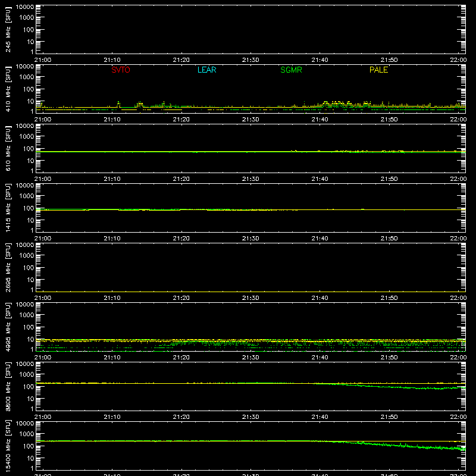Click the 1000 tick of 2695 MHz panel
476x476 pixels.
[x=27, y=256]
